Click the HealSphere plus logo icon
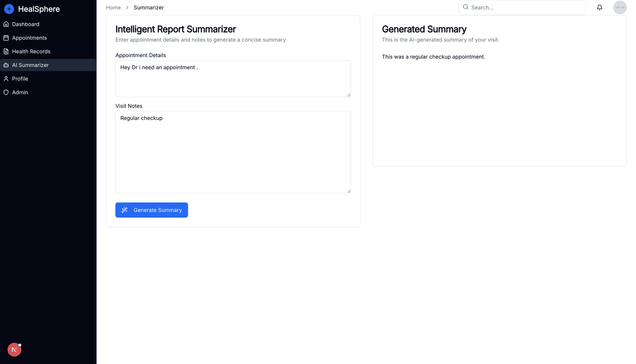The height and width of the screenshot is (364, 636). [x=9, y=9]
